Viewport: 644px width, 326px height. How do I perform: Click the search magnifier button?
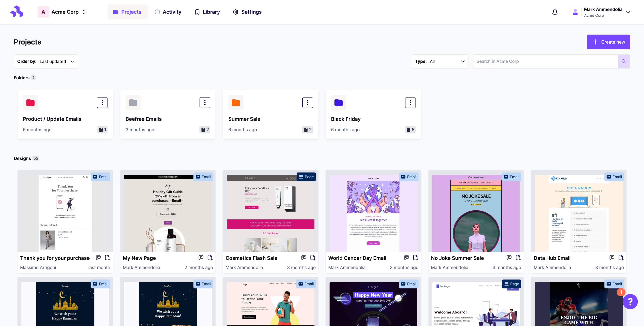(x=624, y=61)
